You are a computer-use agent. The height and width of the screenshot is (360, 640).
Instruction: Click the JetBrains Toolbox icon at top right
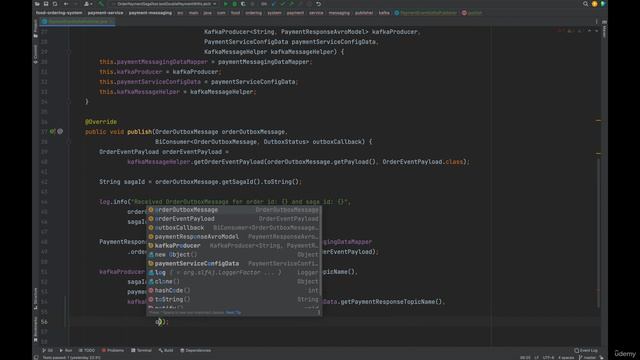(x=603, y=4)
